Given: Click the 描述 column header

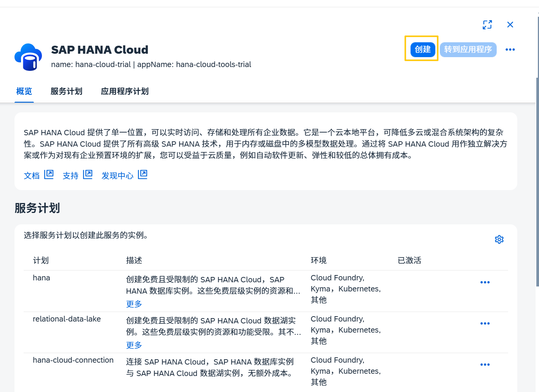Looking at the screenshot, I should pos(134,260).
